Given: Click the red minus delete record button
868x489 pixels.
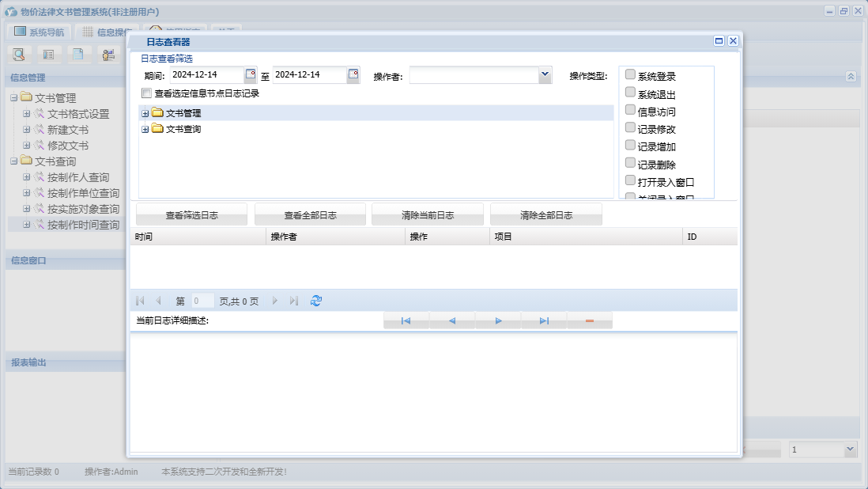Looking at the screenshot, I should (x=590, y=320).
